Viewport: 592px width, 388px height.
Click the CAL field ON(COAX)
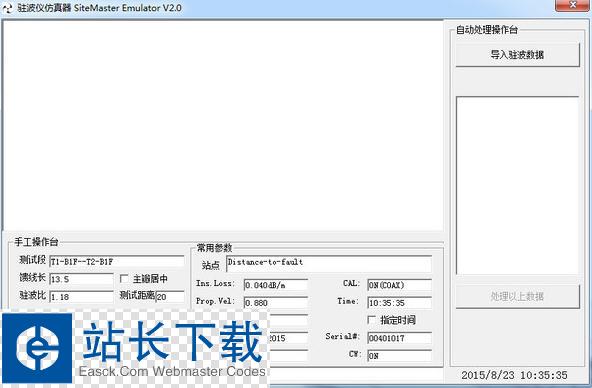(399, 285)
